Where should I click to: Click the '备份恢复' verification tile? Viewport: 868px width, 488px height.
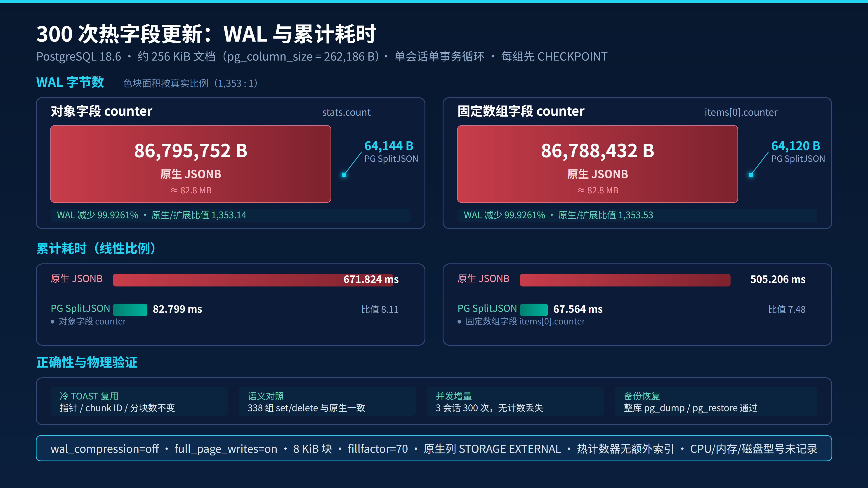(x=716, y=401)
